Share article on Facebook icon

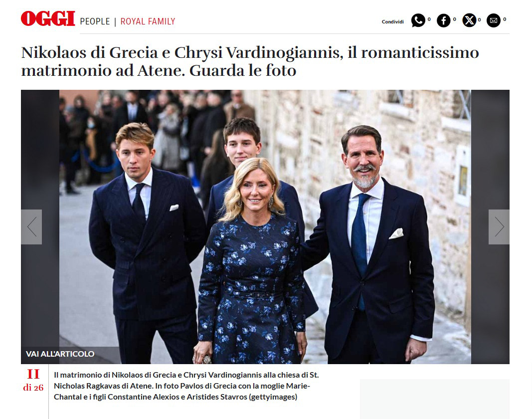pyautogui.click(x=443, y=20)
